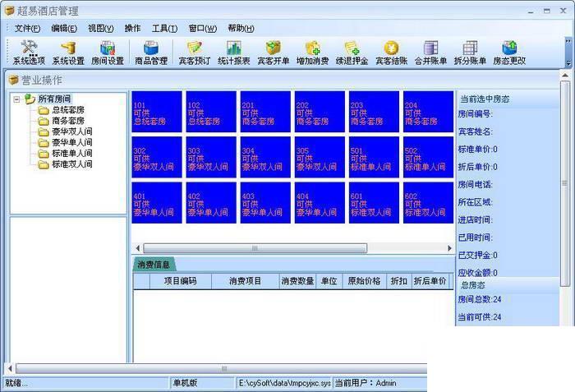Click the room grid scrollbar right arrow
The height and width of the screenshot is (392, 575).
[449, 248]
